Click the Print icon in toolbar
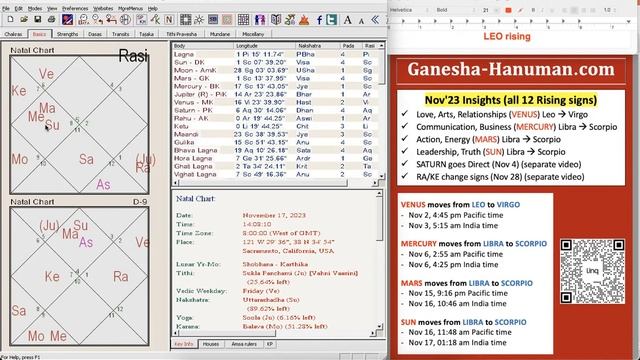Viewport: 640px width, 360px height. pos(51,20)
